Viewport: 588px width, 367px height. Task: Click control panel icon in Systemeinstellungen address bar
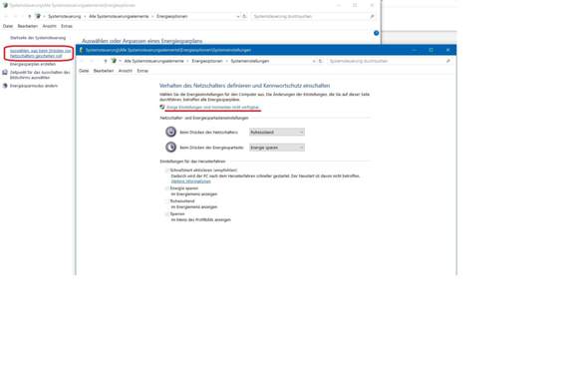pos(114,61)
